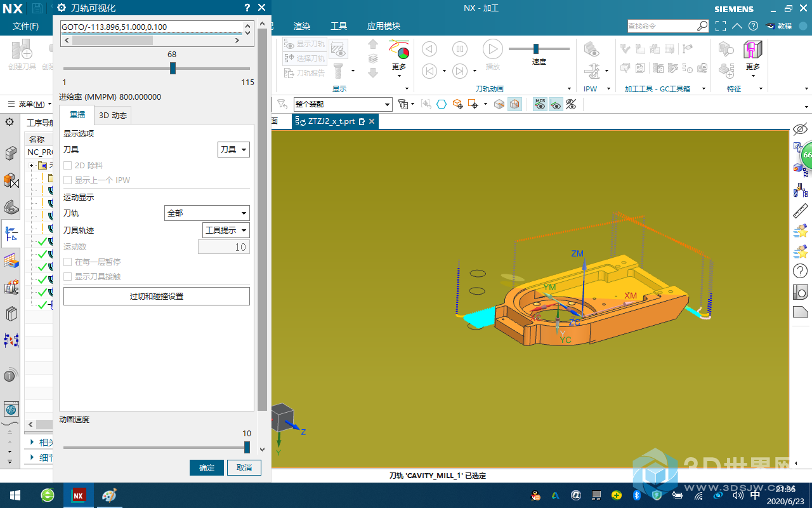This screenshot has width=812, height=508.
Task: Open the Part Navigator sidebar icon
Action: coord(10,207)
